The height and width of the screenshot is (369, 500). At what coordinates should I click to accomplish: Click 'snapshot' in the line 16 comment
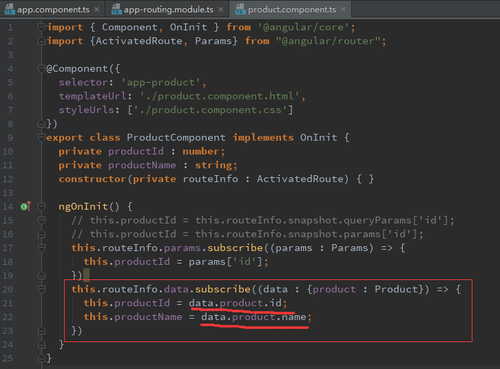[x=313, y=234]
